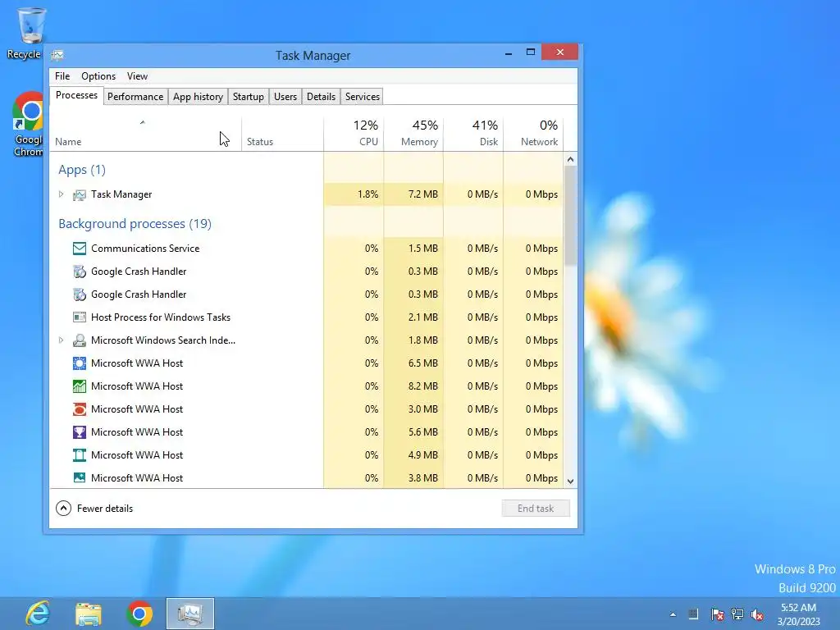840x630 pixels.
Task: Click the network tray icon
Action: point(737,614)
